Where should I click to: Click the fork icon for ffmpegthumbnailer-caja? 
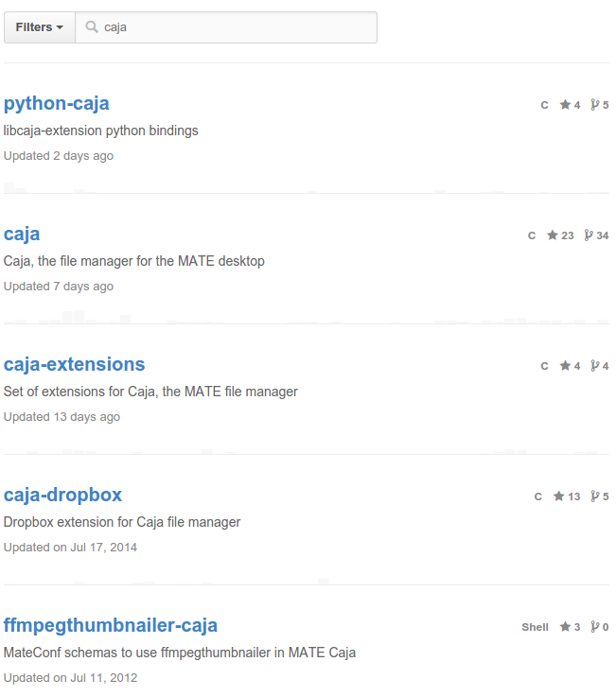pos(595,626)
